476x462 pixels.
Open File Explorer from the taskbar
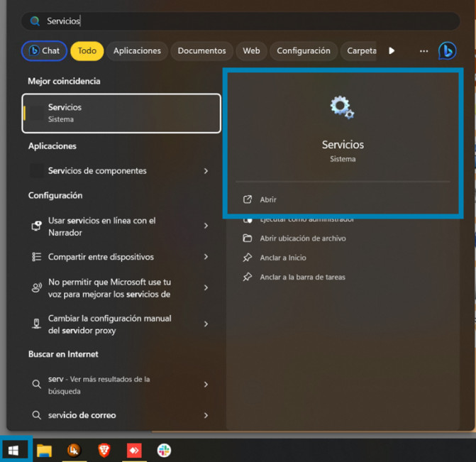coord(44,450)
